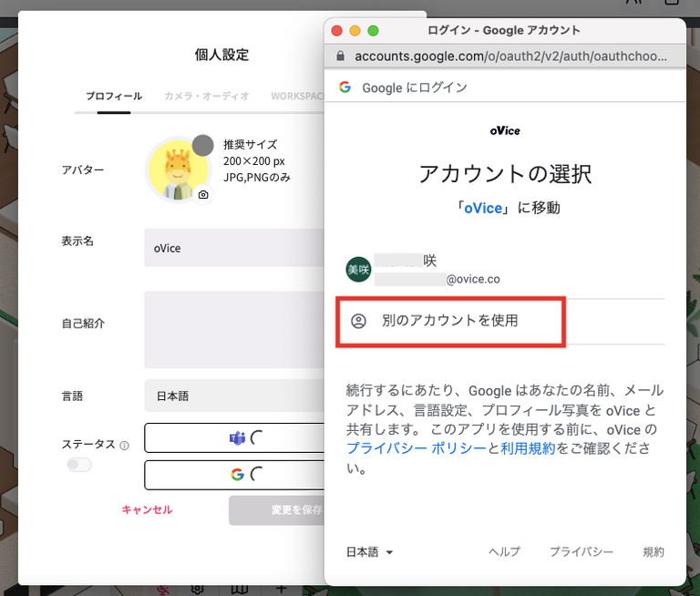Click the camera icon on the avatar
This screenshot has height=596, width=700.
[x=203, y=195]
